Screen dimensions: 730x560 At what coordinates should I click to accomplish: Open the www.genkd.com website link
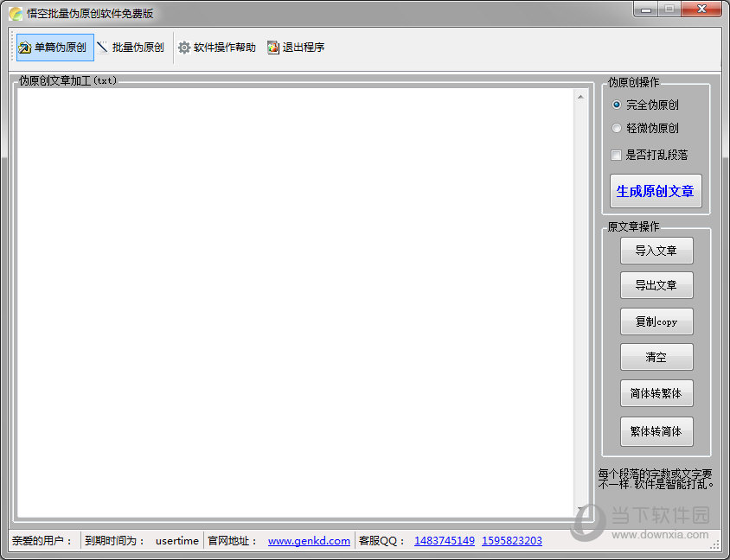click(x=309, y=541)
